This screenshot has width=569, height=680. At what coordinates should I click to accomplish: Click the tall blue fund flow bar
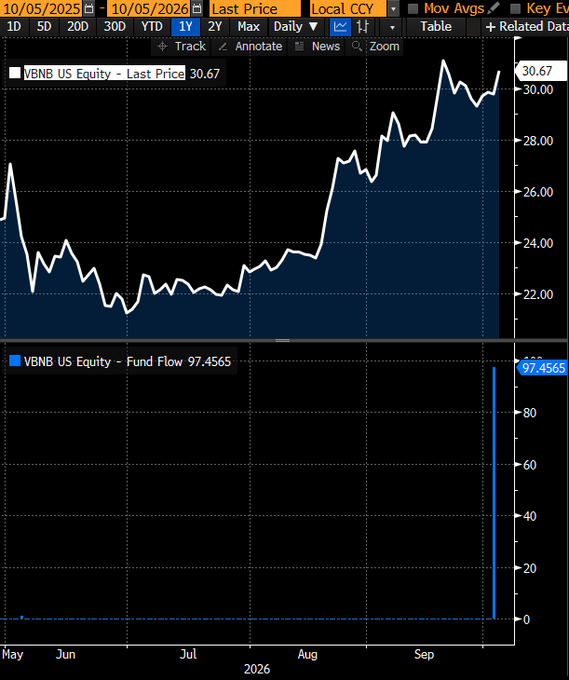click(x=494, y=493)
